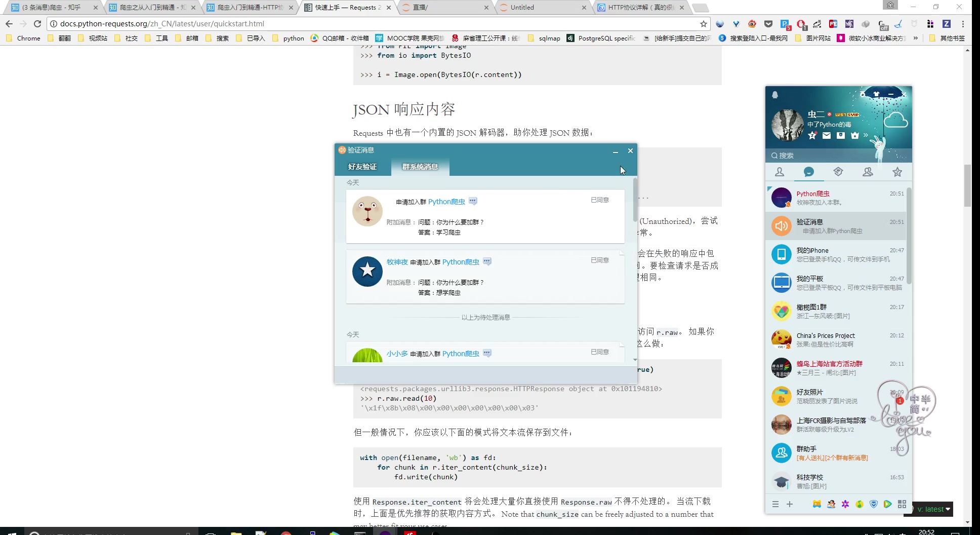Viewport: 980px width, 535px height.
Task: Open chat bubble icon beside 牧神夜's Python爬虫
Action: [x=487, y=261]
